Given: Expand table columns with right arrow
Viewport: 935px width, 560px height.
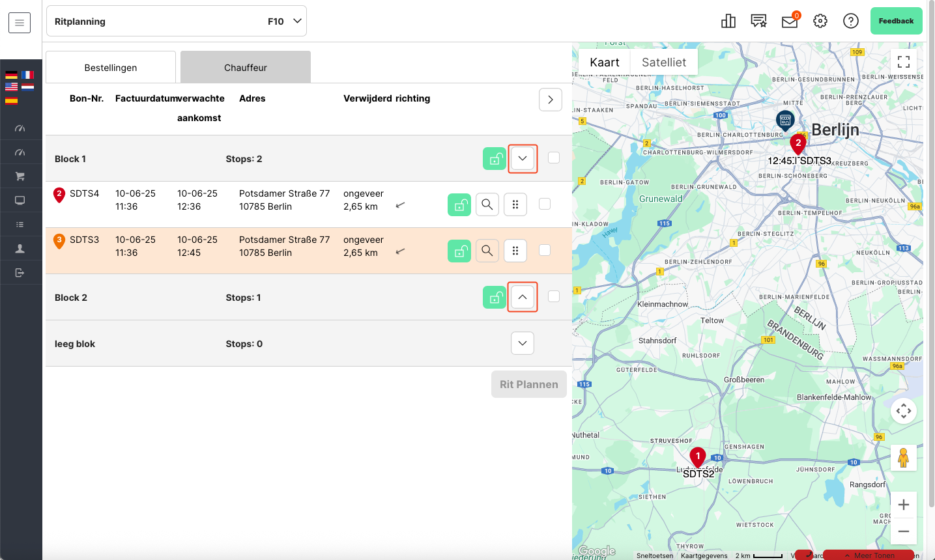Looking at the screenshot, I should pos(551,100).
